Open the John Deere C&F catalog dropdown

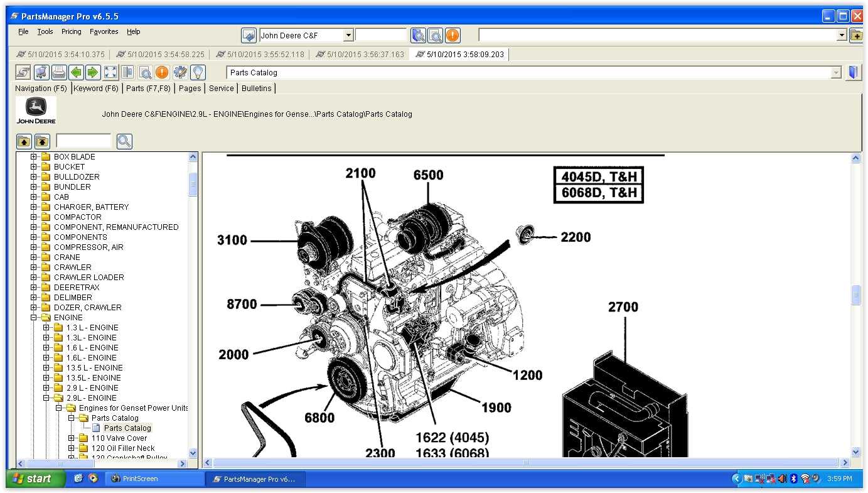click(x=349, y=36)
